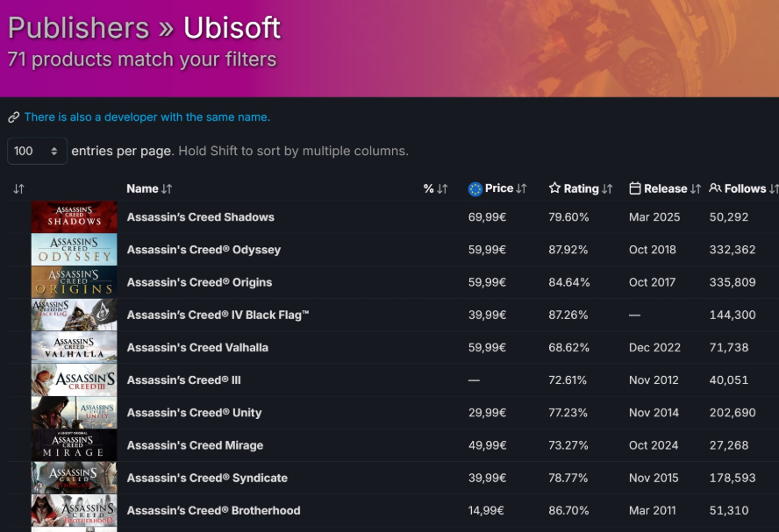The height and width of the screenshot is (532, 779).
Task: Click the star icon beside Rating
Action: (x=554, y=188)
